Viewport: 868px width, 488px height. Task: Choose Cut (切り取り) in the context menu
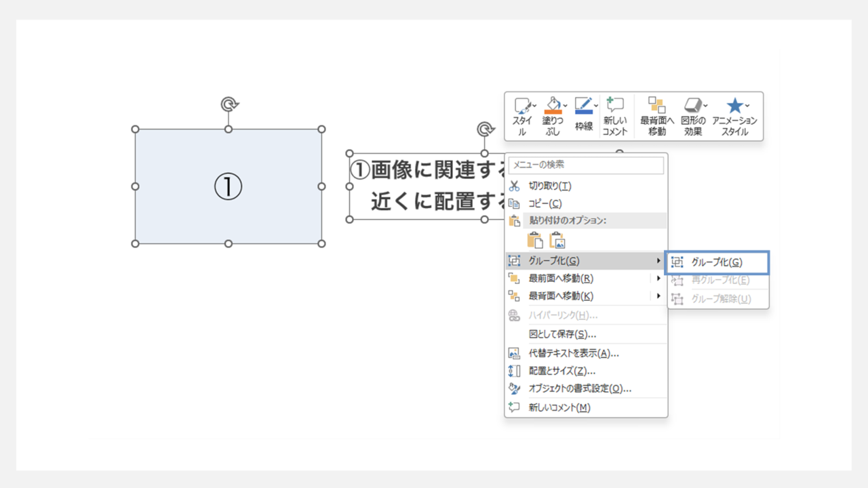pos(586,186)
